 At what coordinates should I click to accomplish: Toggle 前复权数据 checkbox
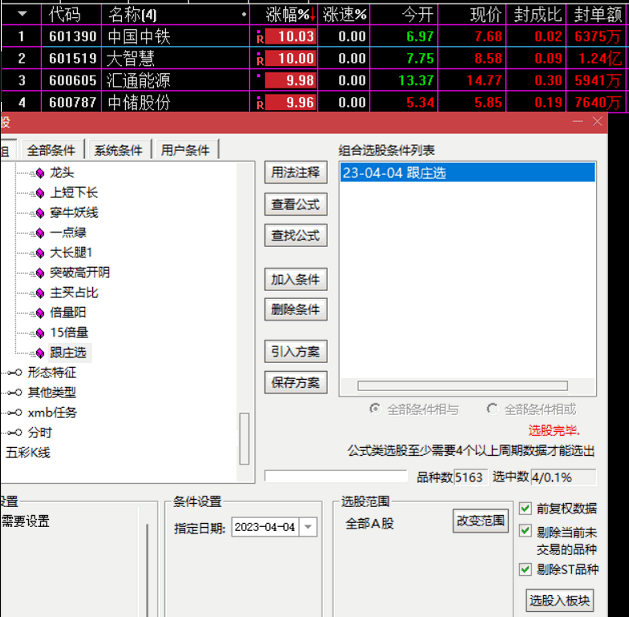point(525,508)
